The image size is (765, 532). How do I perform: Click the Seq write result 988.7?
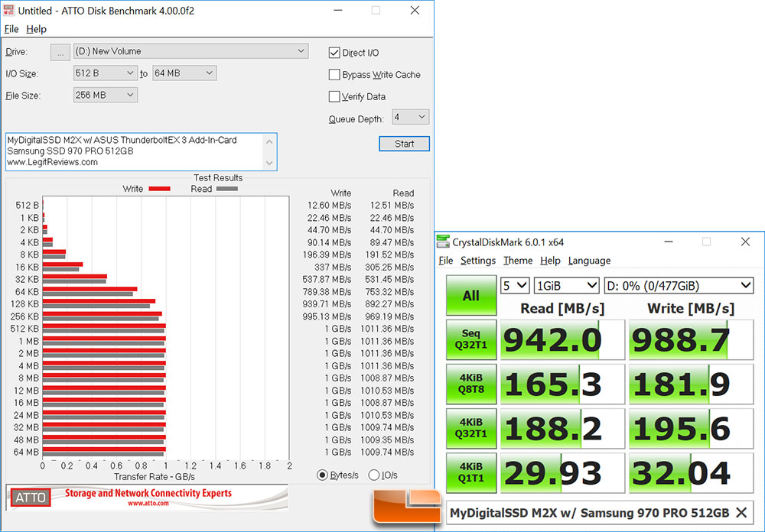click(x=691, y=340)
